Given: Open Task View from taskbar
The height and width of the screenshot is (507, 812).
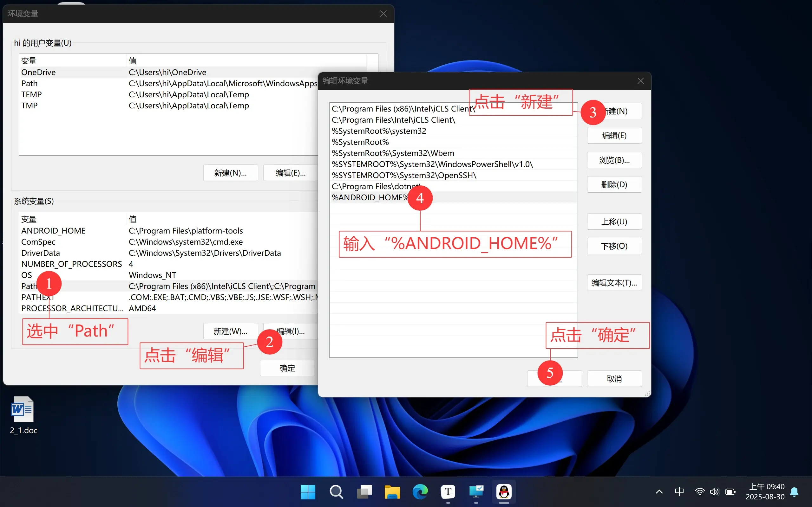Looking at the screenshot, I should tap(364, 492).
